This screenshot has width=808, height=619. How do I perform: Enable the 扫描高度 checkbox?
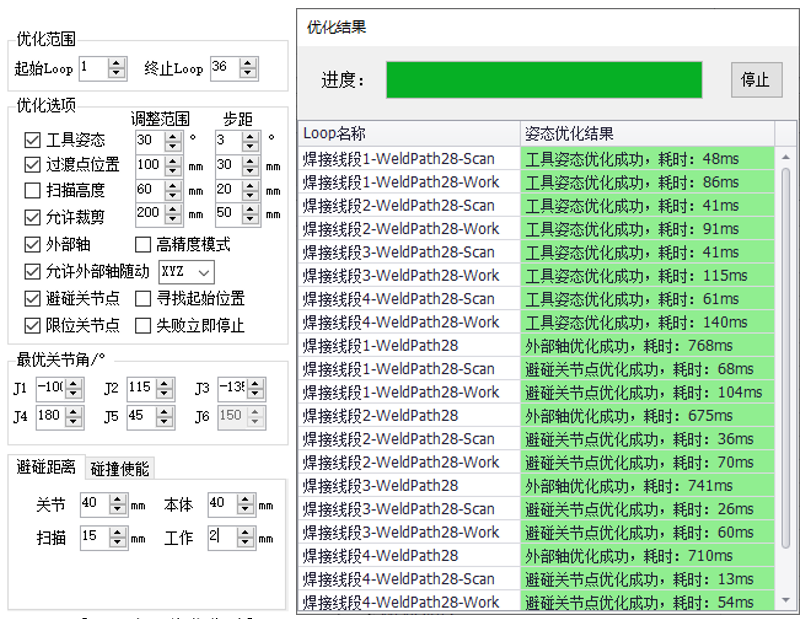[33, 190]
